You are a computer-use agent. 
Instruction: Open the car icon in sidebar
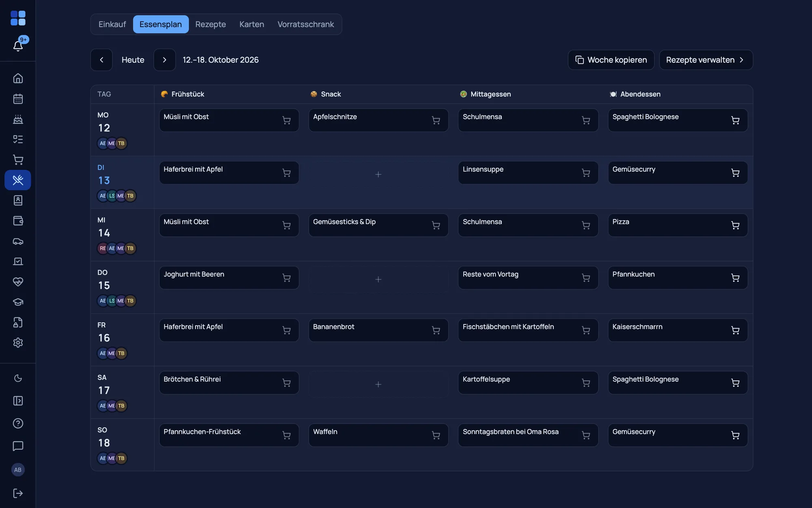(x=18, y=241)
